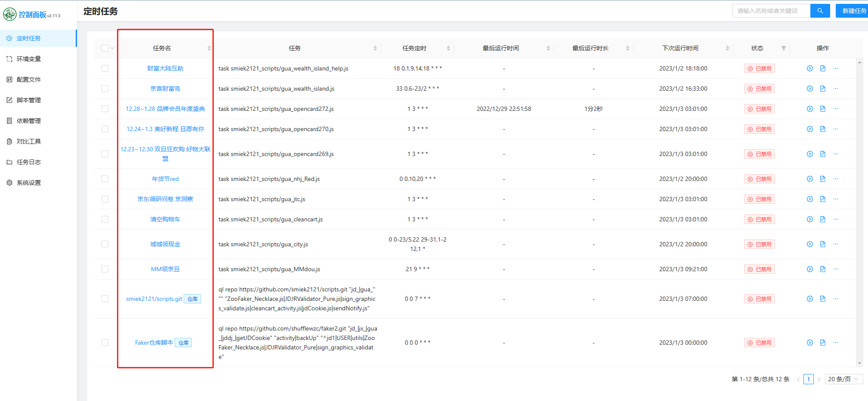Click the search magnifier icon button
Viewport: 868px width, 401px height.
click(x=820, y=11)
